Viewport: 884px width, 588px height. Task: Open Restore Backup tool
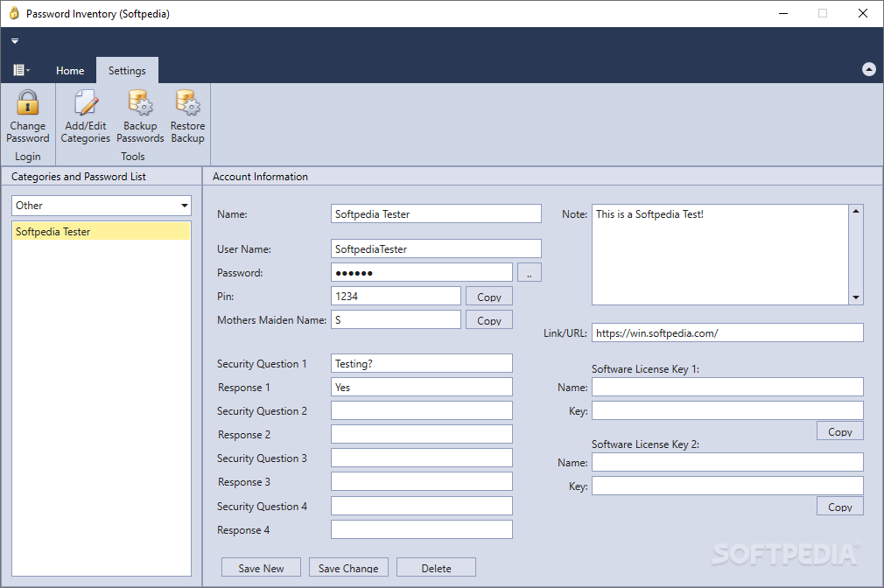pos(187,116)
